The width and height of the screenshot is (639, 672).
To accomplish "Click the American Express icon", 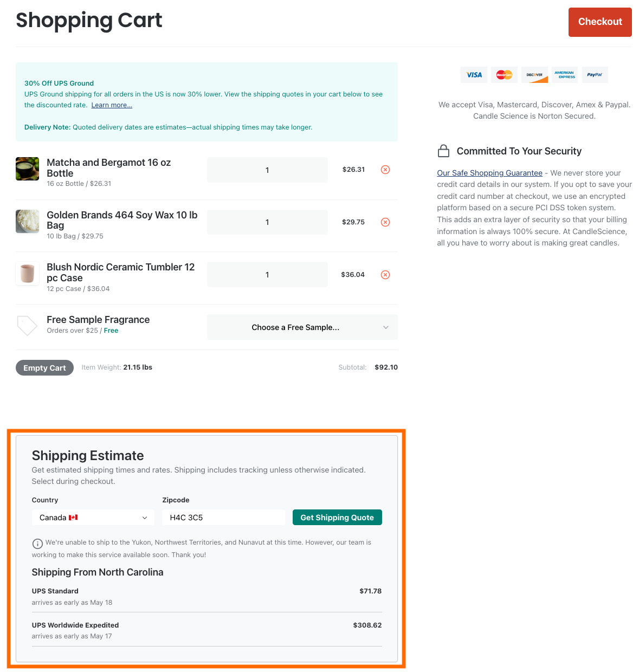I will [x=565, y=75].
